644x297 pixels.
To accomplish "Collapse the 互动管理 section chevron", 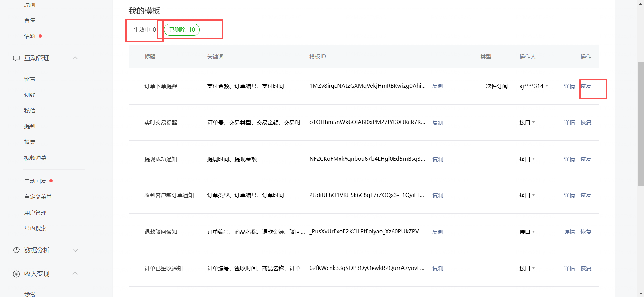I will click(75, 58).
